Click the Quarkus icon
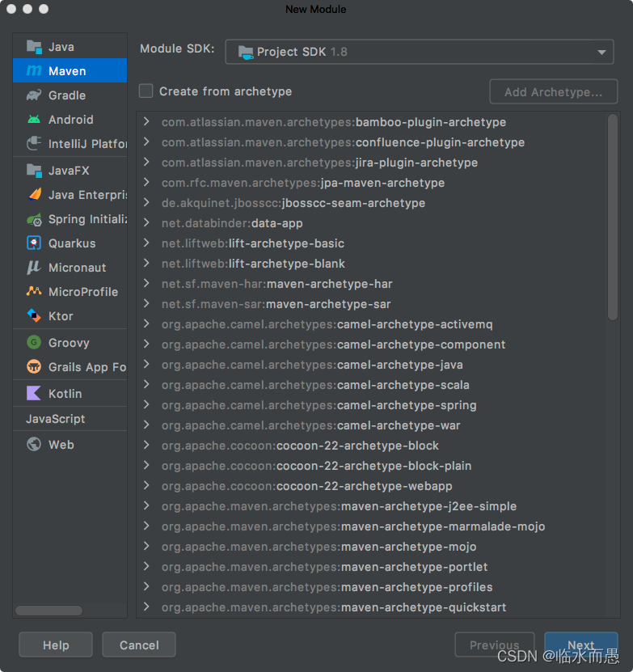Viewport: 633px width, 672px height. 34,243
